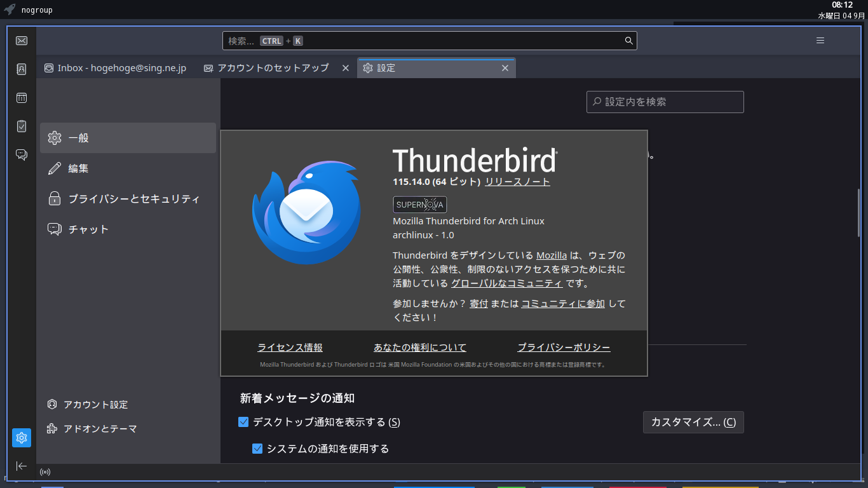Focus the global 検索 search field
The image size is (868, 488).
coord(430,41)
